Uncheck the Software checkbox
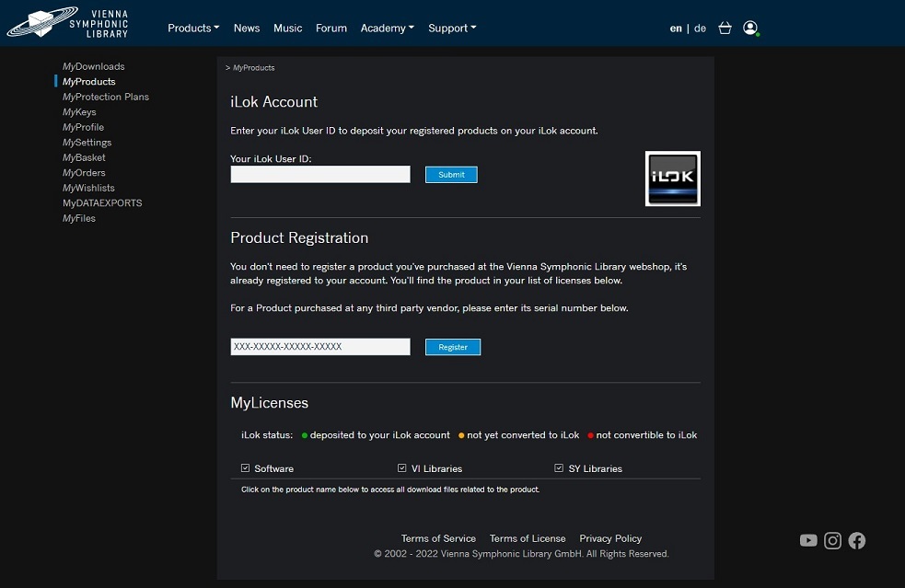The width and height of the screenshot is (905, 588). click(246, 467)
